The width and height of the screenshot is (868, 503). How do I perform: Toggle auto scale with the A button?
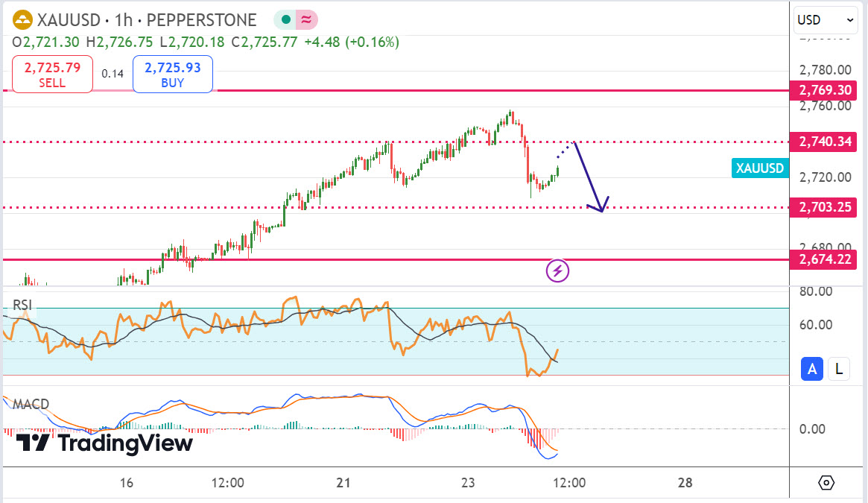point(812,368)
